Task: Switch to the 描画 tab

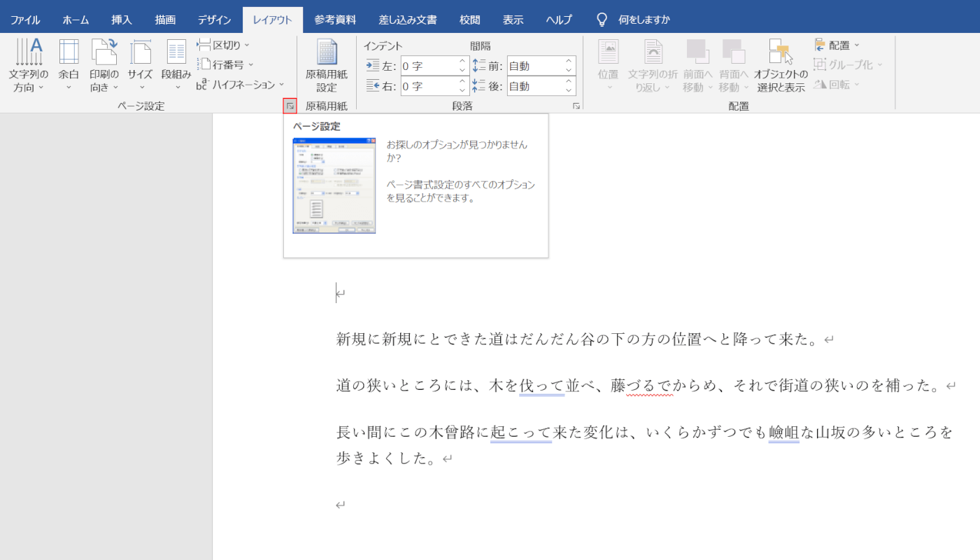Action: pyautogui.click(x=166, y=20)
